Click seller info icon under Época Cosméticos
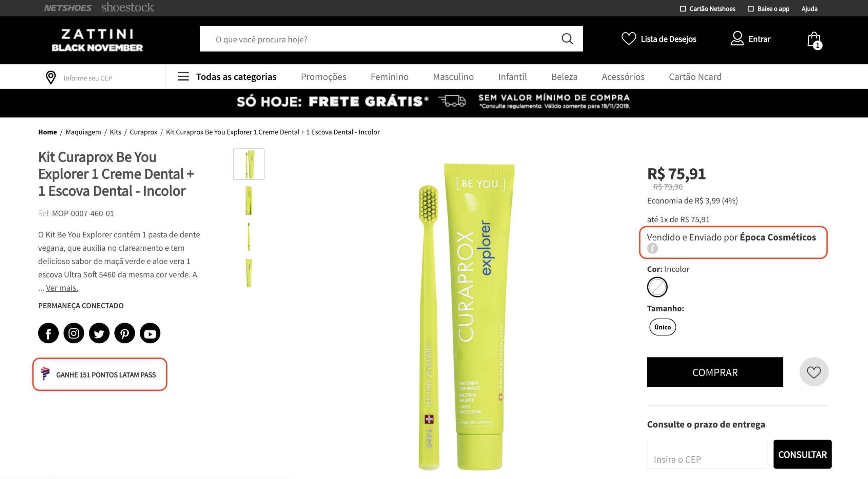Image resolution: width=868 pixels, height=479 pixels. tap(652, 249)
